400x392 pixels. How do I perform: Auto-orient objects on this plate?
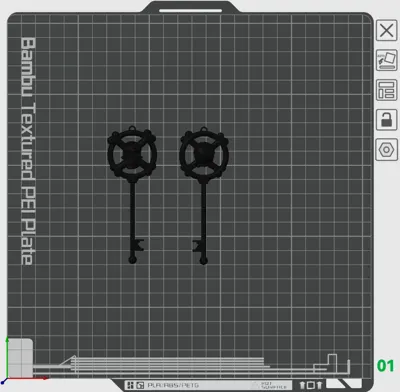[x=386, y=60]
